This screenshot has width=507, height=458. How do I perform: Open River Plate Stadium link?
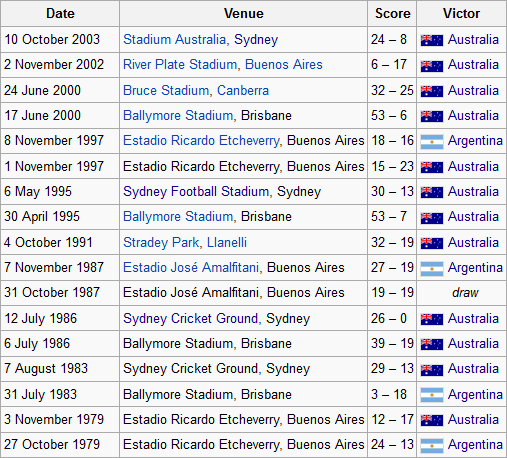coord(180,64)
